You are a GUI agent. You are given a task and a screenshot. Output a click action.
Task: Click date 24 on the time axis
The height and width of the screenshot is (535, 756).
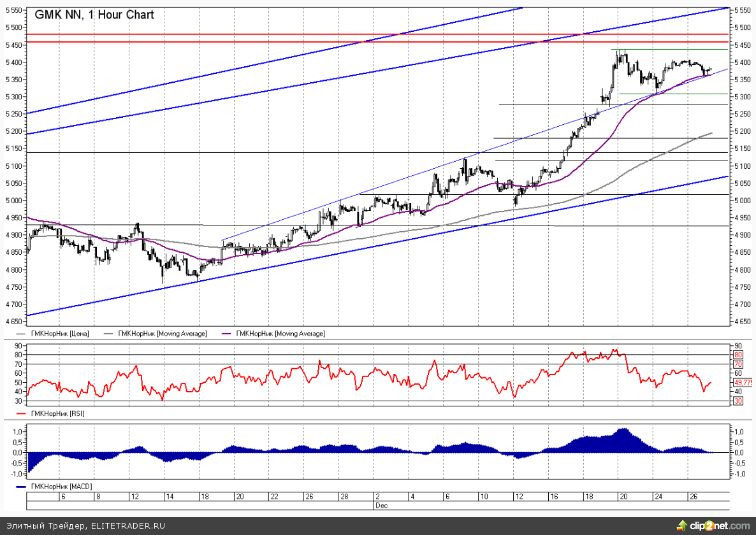point(658,497)
